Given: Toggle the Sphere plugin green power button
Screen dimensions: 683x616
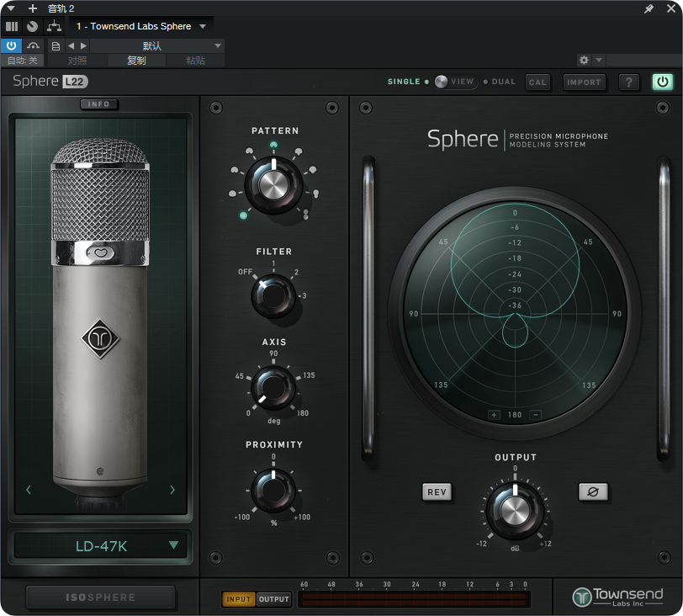Looking at the screenshot, I should coord(663,82).
